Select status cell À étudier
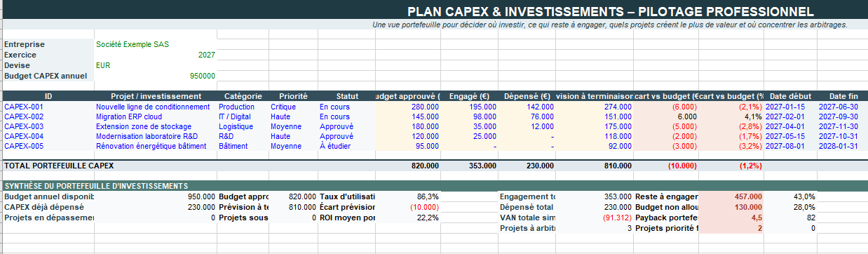 [x=347, y=146]
